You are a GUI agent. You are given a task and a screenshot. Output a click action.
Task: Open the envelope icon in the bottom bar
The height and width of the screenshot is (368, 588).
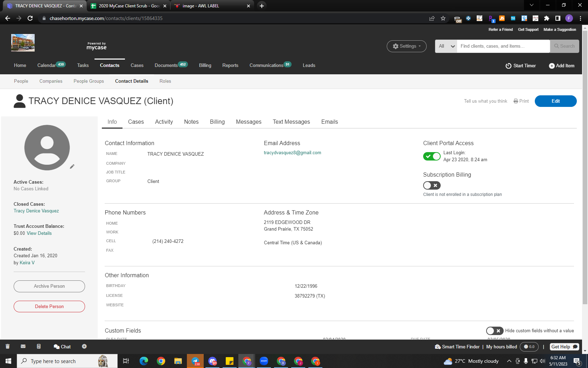[23, 347]
